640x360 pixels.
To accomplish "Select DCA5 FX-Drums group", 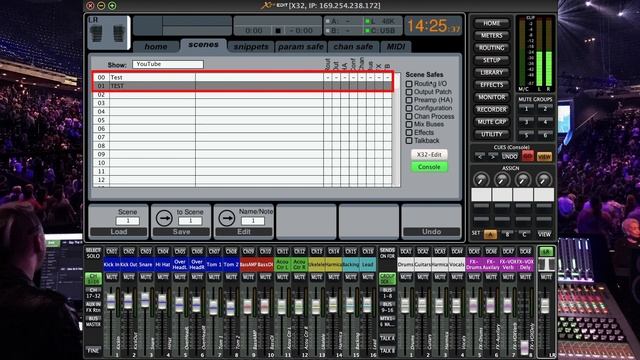I will [x=474, y=251].
